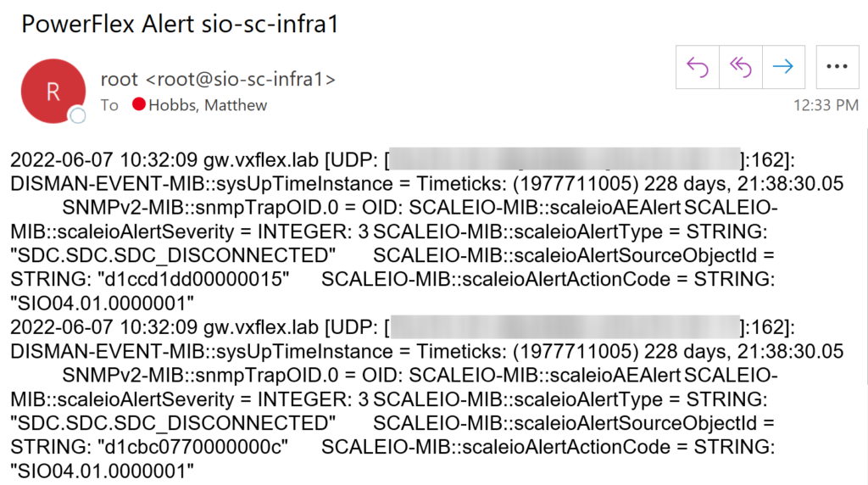Click the subject PowerFlex Alert sio-sc-infra1

pos(180,24)
